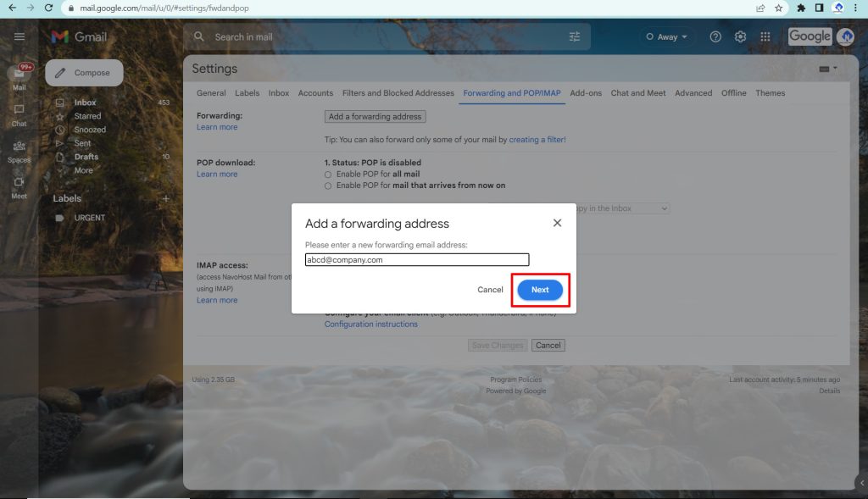Click Next in the forwarding dialog

540,289
